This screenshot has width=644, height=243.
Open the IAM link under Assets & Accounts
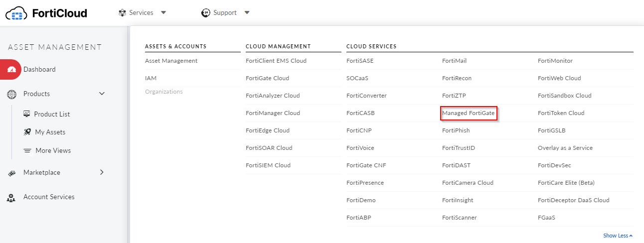tap(151, 78)
